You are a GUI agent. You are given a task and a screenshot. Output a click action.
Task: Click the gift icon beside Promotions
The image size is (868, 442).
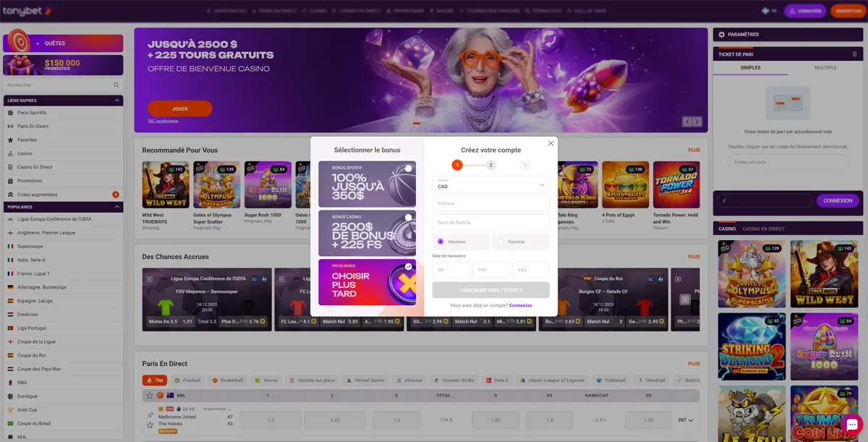[10, 181]
